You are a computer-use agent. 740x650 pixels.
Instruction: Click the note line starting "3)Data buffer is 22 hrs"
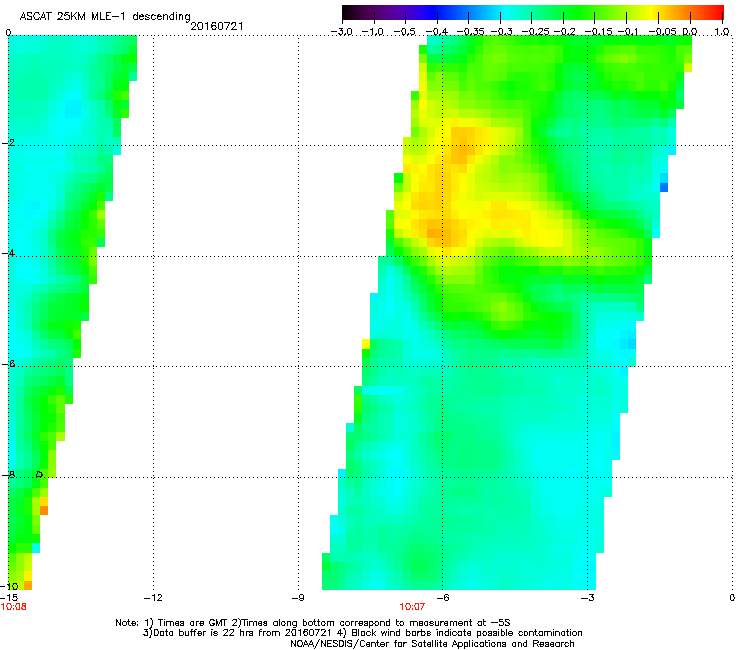click(362, 633)
